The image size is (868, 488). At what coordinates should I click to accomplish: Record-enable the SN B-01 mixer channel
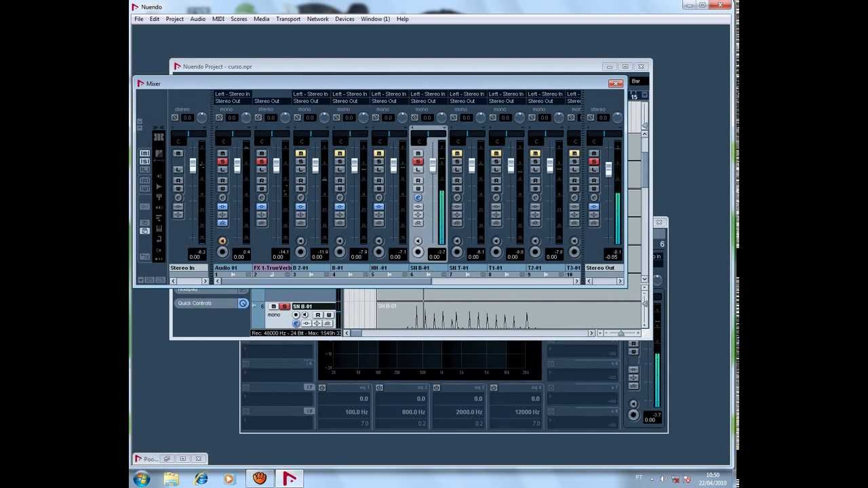pyautogui.click(x=418, y=252)
